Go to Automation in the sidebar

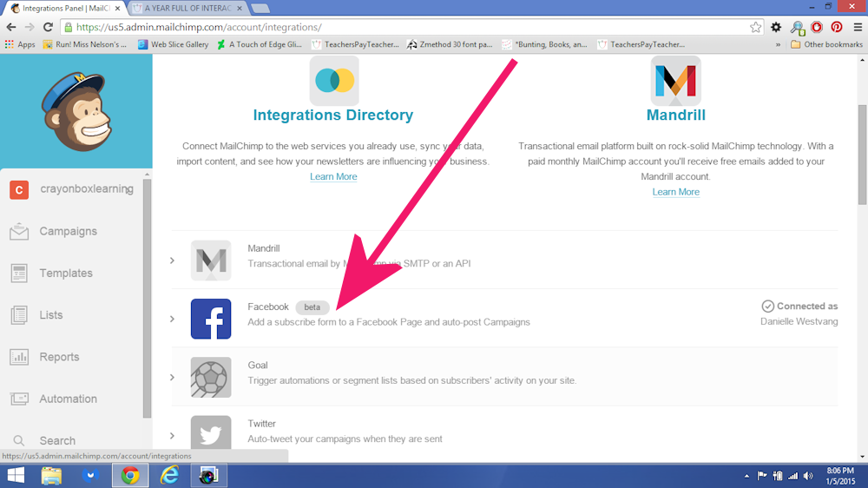click(68, 399)
